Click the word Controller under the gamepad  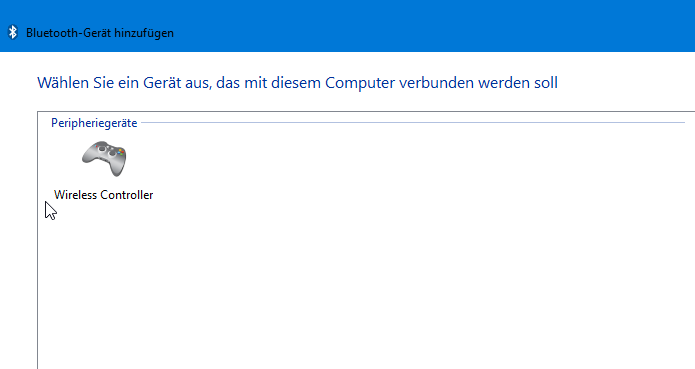[127, 195]
